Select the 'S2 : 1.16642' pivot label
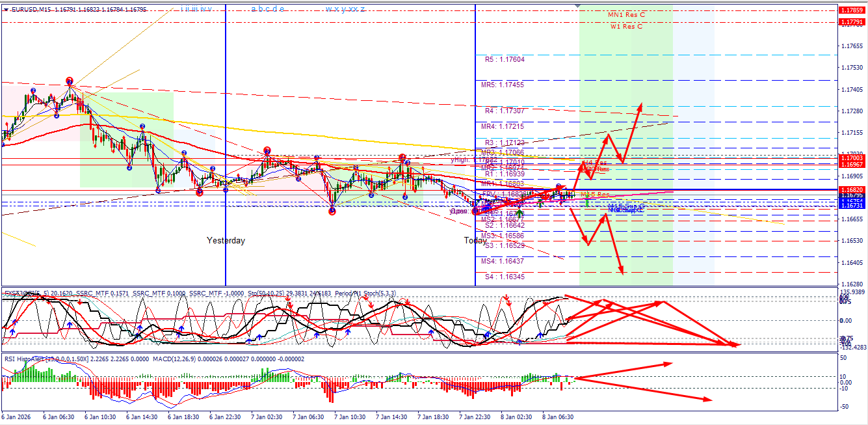 [505, 226]
